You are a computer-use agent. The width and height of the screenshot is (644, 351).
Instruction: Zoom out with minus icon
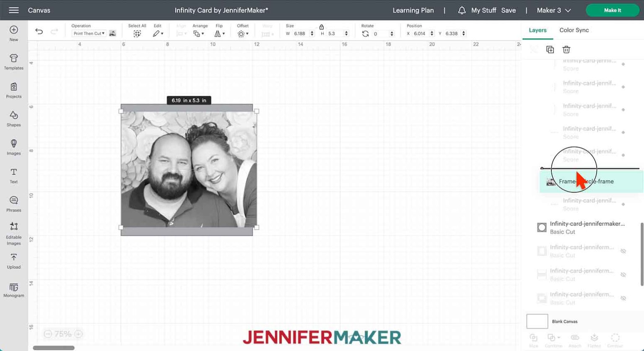(x=48, y=334)
